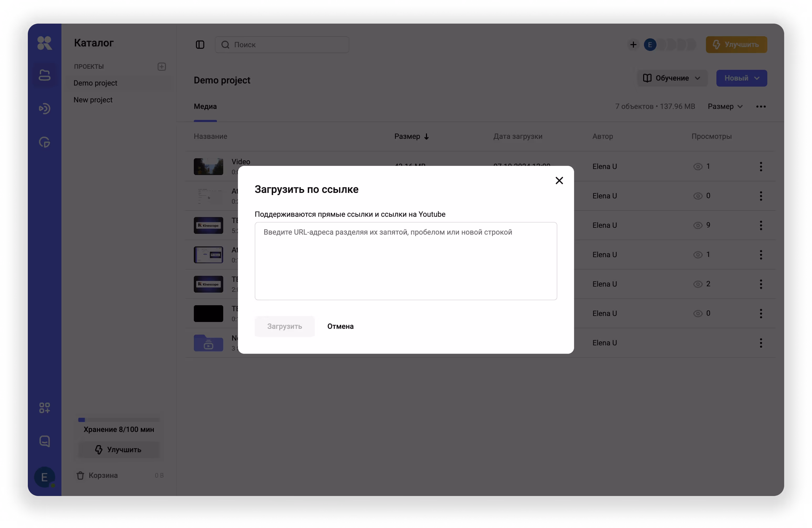
Task: Click the Demo project heading
Action: click(x=222, y=80)
